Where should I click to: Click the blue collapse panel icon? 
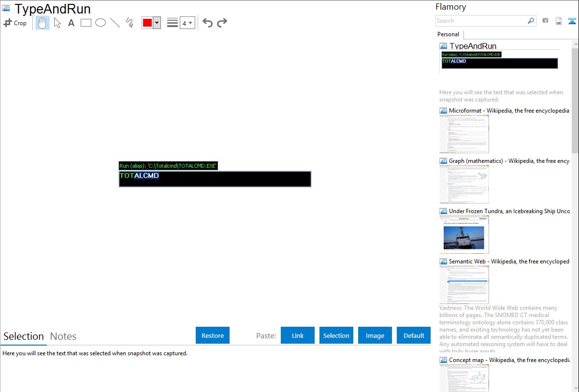[572, 21]
